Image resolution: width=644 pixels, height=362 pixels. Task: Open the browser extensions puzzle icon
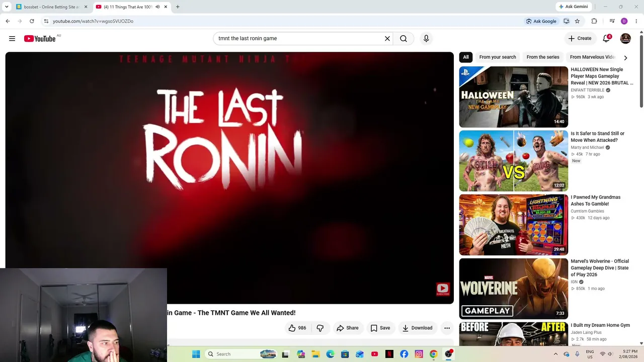pos(594,21)
